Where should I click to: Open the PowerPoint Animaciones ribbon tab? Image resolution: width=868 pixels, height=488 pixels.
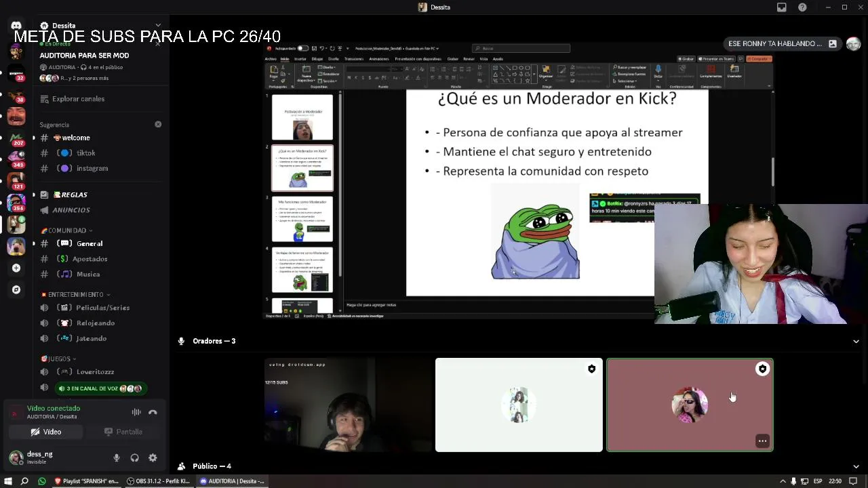click(379, 59)
